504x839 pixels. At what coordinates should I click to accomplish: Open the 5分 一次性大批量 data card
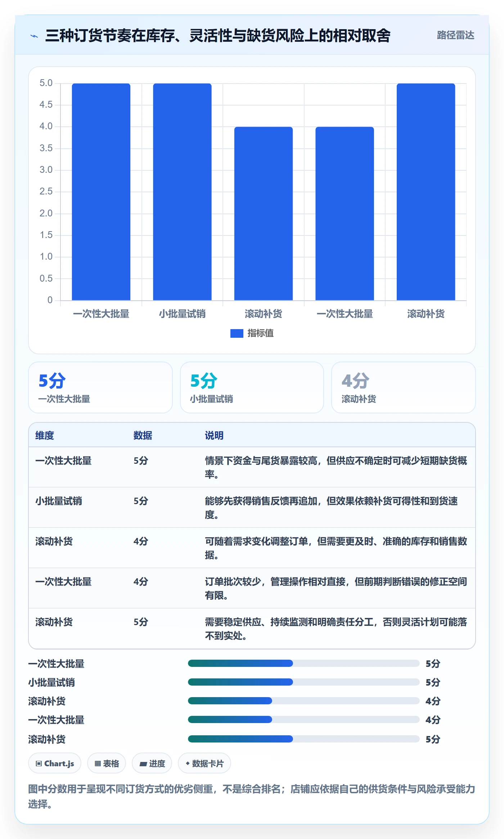[x=100, y=387]
